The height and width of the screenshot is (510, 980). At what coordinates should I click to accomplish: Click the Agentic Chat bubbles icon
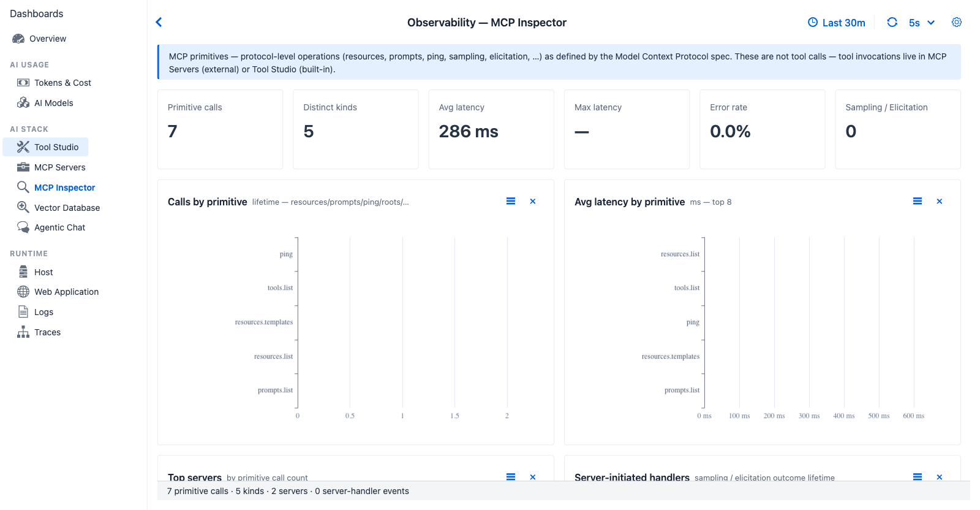coord(23,227)
